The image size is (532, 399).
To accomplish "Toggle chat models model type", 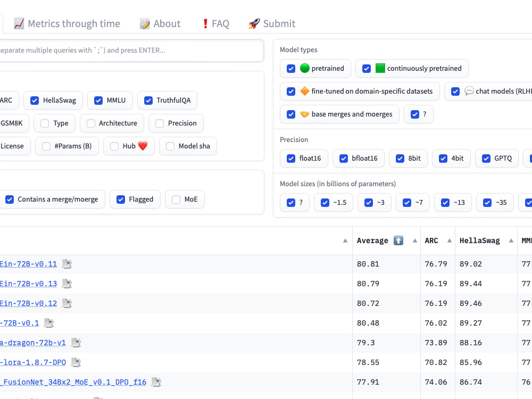I will tap(455, 92).
